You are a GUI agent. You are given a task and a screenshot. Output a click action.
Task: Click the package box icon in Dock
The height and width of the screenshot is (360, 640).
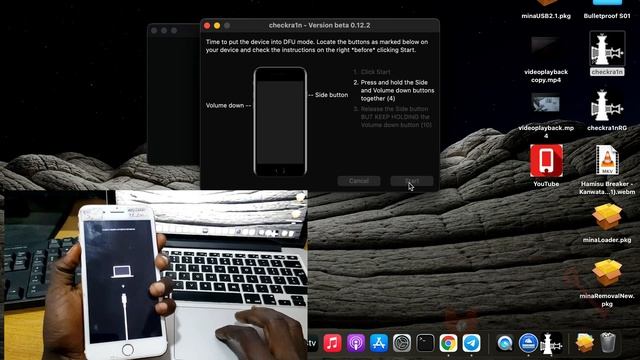584,343
